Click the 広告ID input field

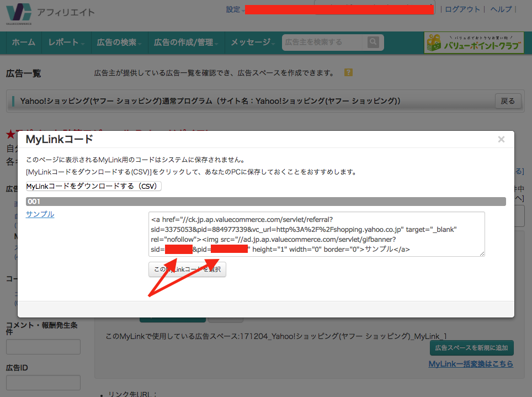tap(43, 383)
